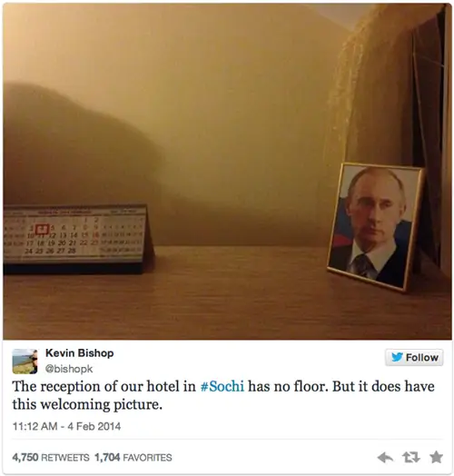Visit the @bishopk handle link

pos(69,369)
